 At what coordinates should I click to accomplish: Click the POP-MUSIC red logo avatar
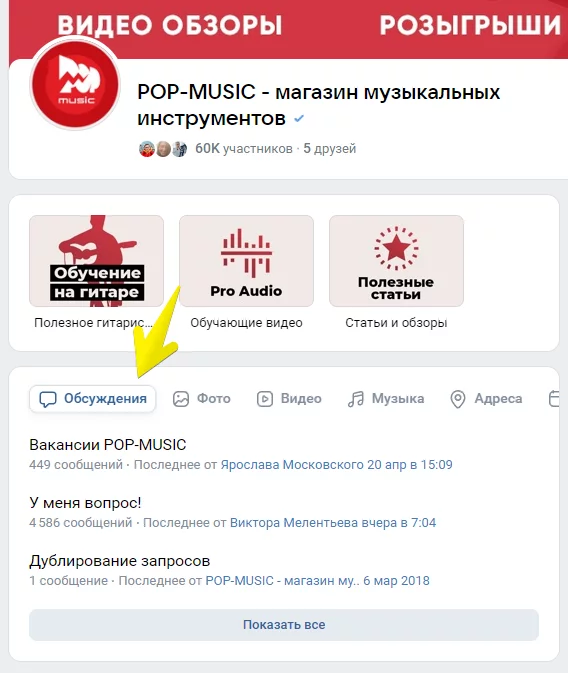point(75,84)
